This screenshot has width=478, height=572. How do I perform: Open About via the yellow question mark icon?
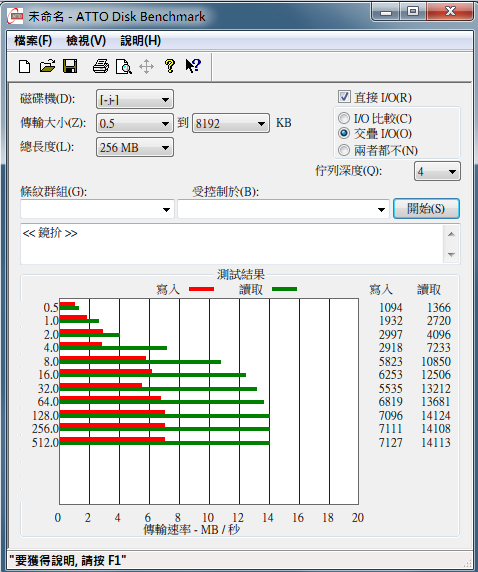(x=170, y=66)
